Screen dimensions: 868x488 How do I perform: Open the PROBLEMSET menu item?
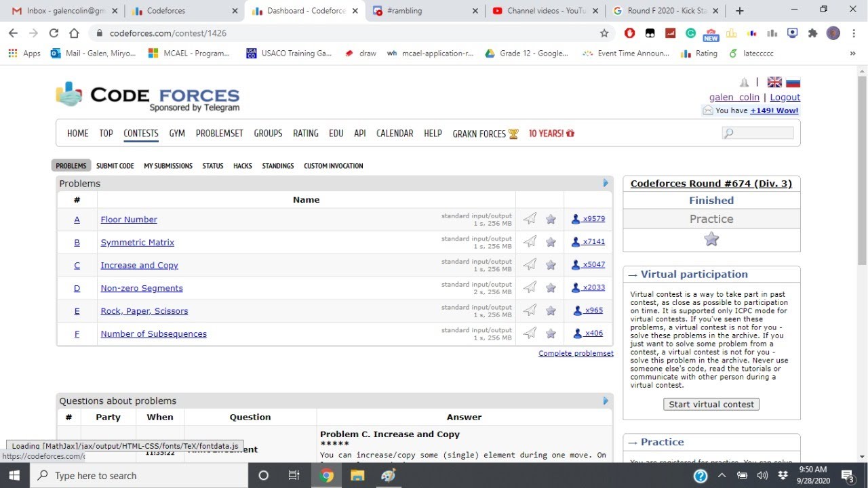[x=219, y=134]
